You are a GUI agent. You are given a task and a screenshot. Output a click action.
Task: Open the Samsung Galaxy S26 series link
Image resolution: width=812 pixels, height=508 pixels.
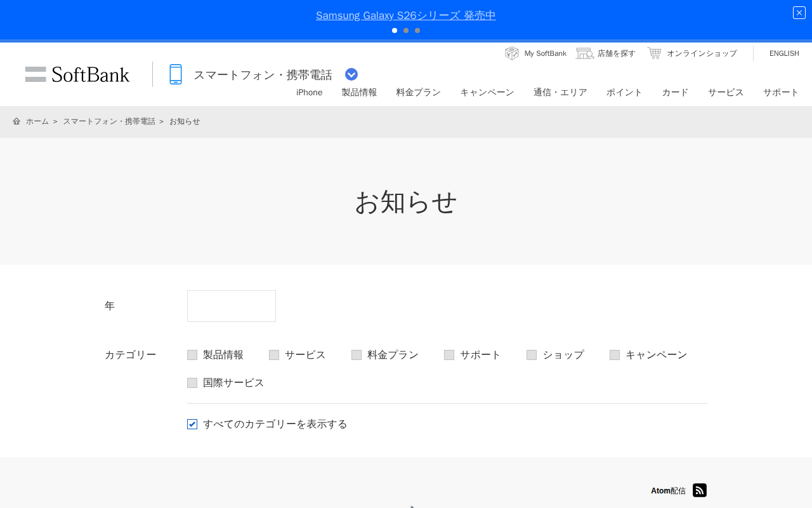(x=406, y=15)
